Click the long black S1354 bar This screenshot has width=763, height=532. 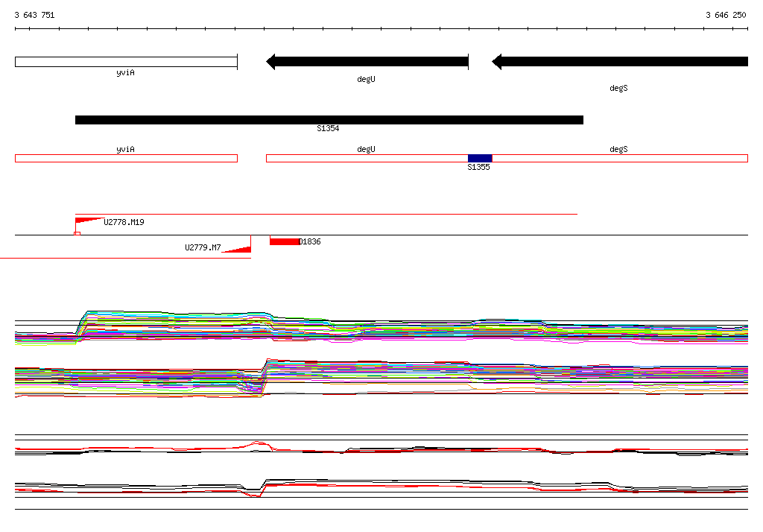click(329, 120)
